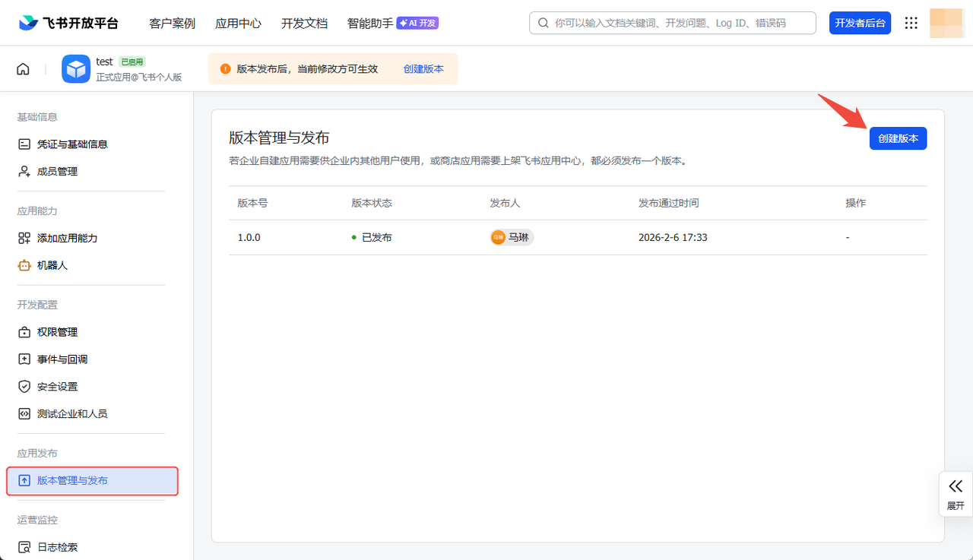Open 客户案例 in top navigation
The height and width of the screenshot is (560, 973).
click(x=172, y=24)
